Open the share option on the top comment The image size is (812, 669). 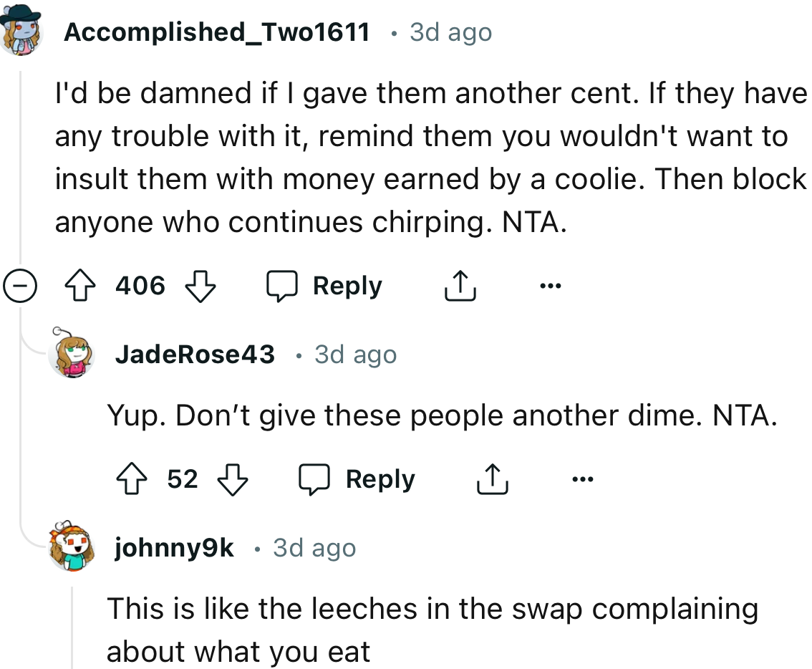coord(460,285)
